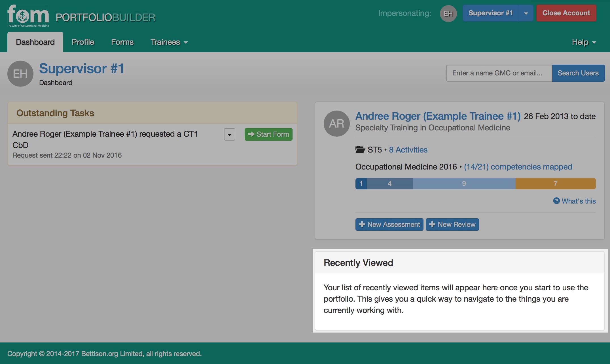Click the 'Impersonating:' label

405,13
